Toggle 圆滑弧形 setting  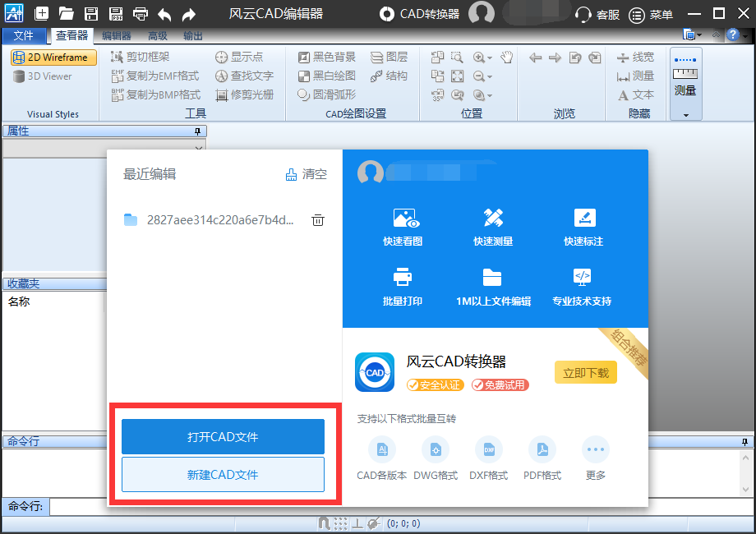pyautogui.click(x=326, y=94)
